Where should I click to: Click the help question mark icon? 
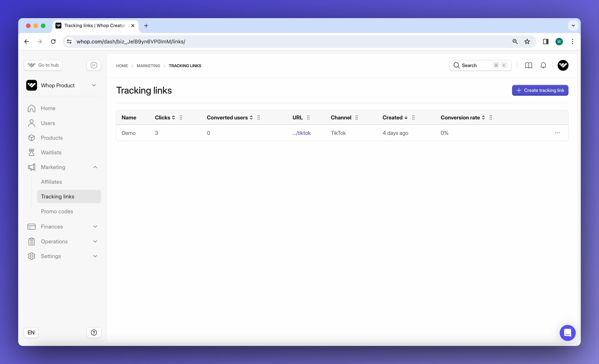click(x=94, y=332)
